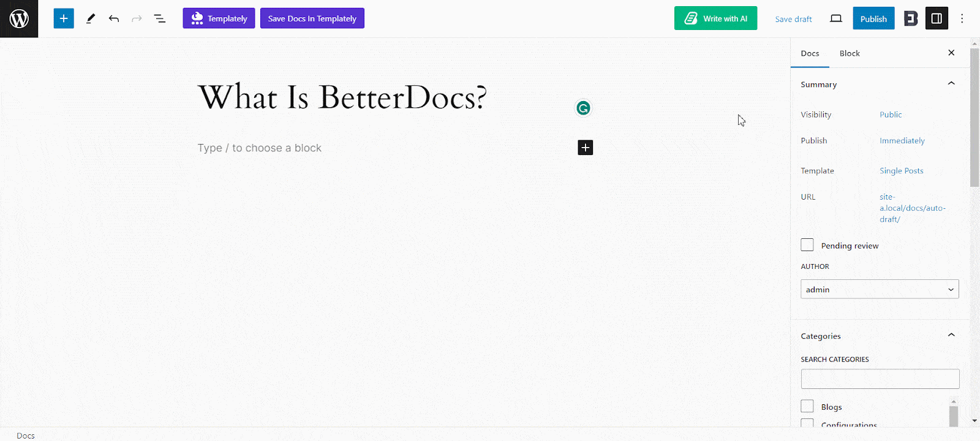Collapse the Summary section

(x=951, y=83)
